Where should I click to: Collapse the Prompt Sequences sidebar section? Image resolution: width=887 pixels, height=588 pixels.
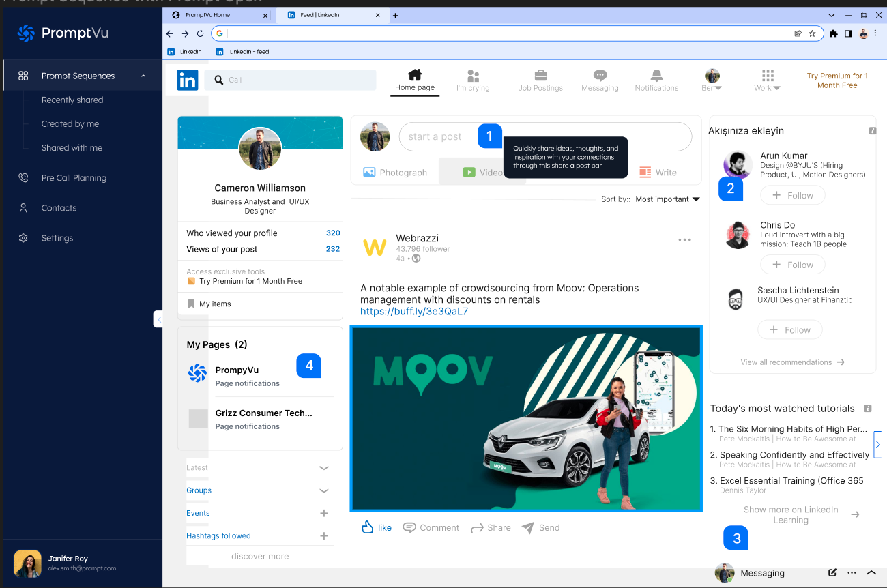pyautogui.click(x=143, y=76)
